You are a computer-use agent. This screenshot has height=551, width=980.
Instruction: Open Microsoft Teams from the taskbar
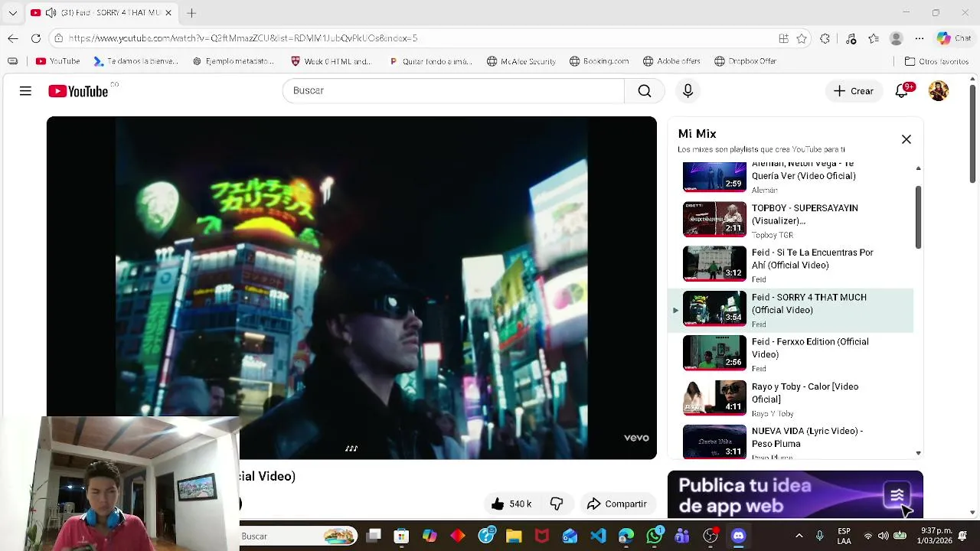(682, 536)
